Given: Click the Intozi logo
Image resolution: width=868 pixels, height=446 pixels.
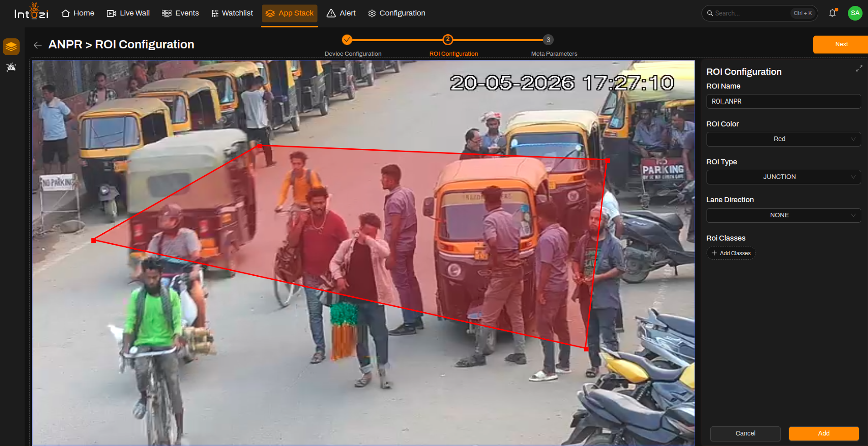Looking at the screenshot, I should pyautogui.click(x=31, y=12).
